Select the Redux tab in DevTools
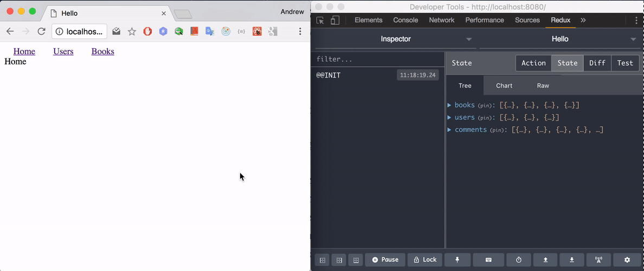This screenshot has width=644, height=271. 561,20
